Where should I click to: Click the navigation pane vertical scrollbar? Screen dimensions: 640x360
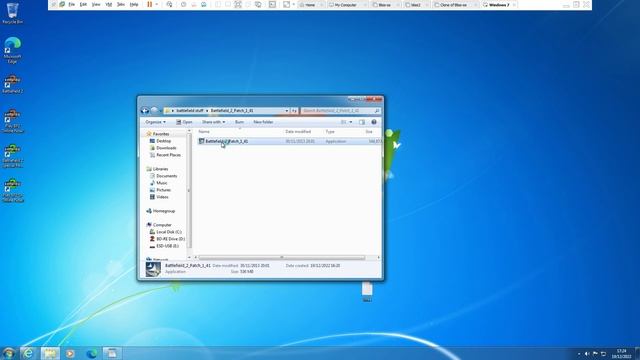[x=189, y=191]
